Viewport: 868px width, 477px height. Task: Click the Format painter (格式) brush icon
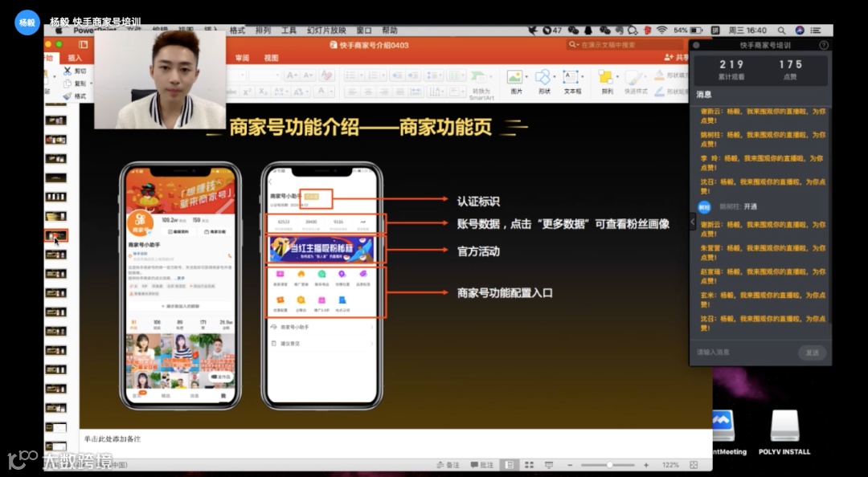coord(68,96)
